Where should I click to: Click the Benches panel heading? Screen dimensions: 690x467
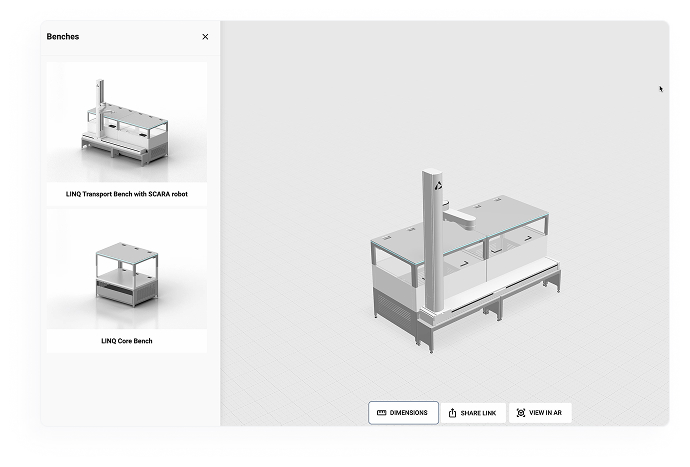point(63,37)
